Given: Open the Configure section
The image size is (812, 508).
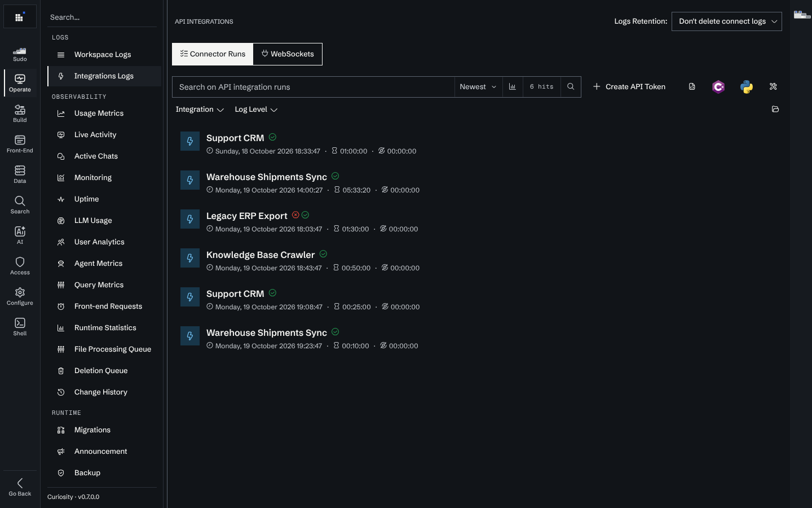Looking at the screenshot, I should pyautogui.click(x=20, y=296).
